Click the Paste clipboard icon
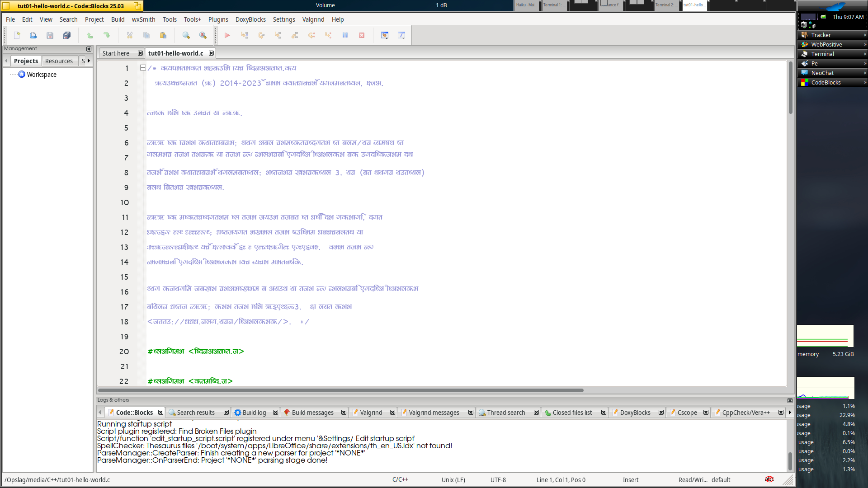 click(163, 35)
